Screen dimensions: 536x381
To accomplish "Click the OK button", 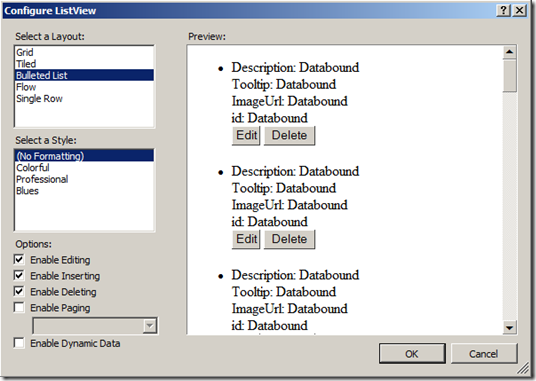I will 412,354.
